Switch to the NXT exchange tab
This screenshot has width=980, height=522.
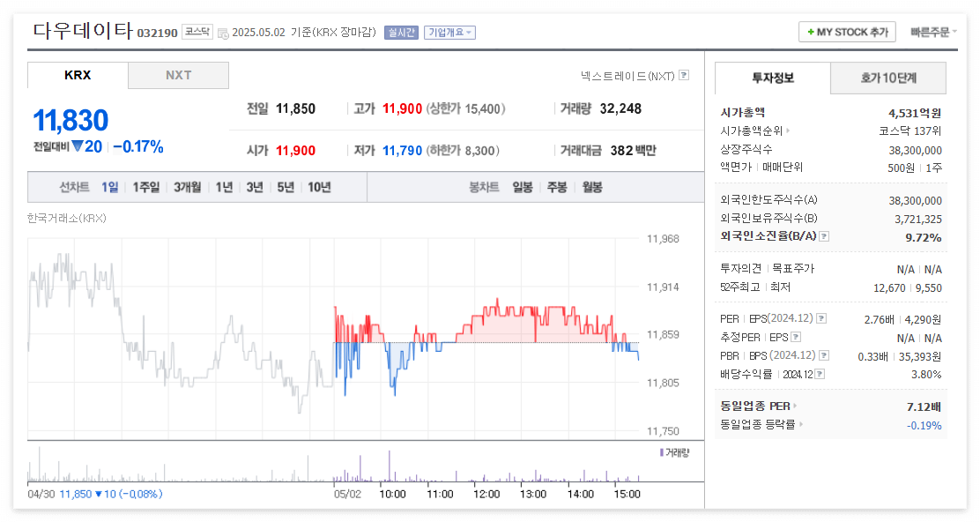178,75
